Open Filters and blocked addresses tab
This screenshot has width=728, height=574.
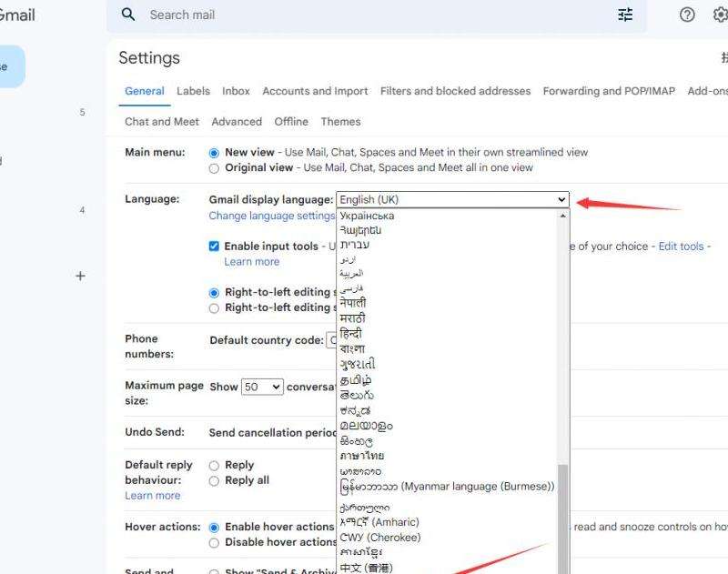point(455,91)
